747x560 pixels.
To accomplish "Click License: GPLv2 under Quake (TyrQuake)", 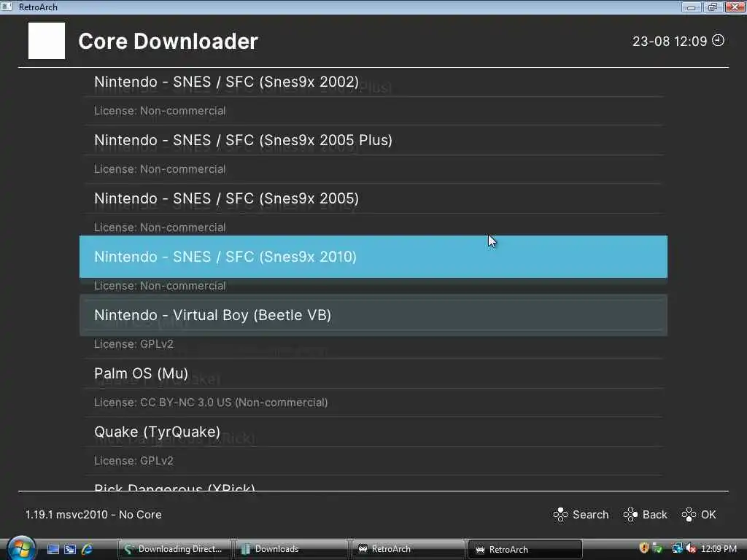I will point(134,461).
